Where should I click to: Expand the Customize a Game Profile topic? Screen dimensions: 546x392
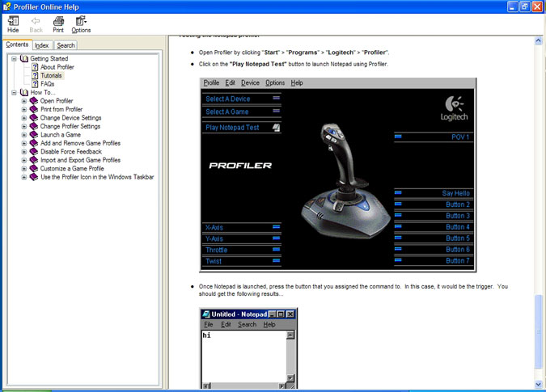coord(24,169)
